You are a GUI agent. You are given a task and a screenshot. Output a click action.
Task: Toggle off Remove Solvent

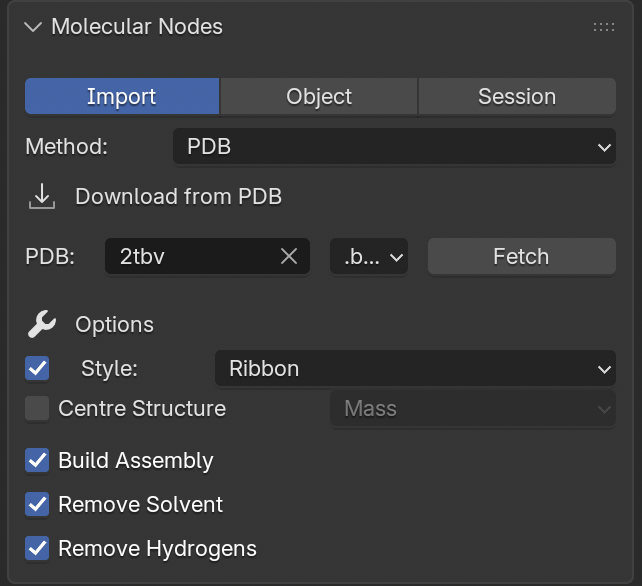click(37, 505)
